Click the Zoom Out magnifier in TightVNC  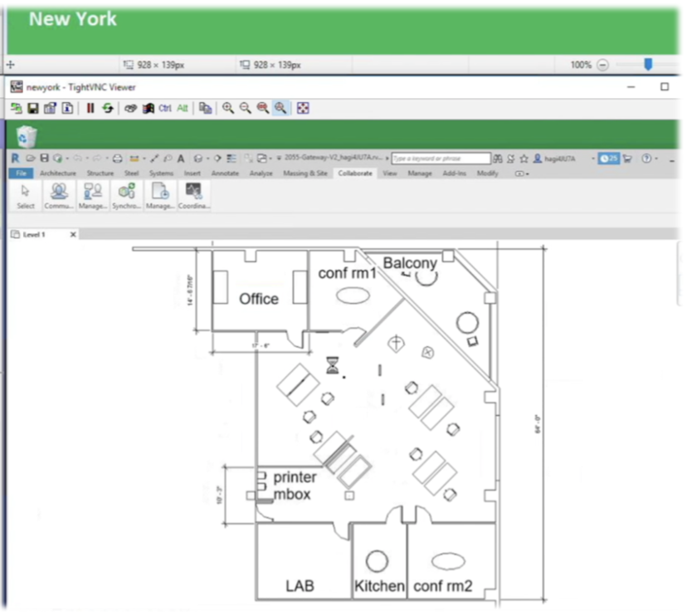tap(246, 108)
